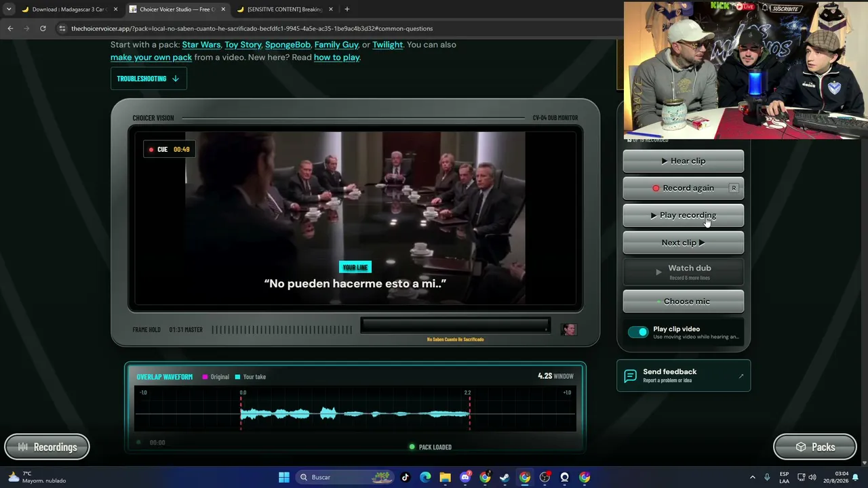Open File Explorer from the taskbar
The height and width of the screenshot is (488, 868).
click(445, 477)
